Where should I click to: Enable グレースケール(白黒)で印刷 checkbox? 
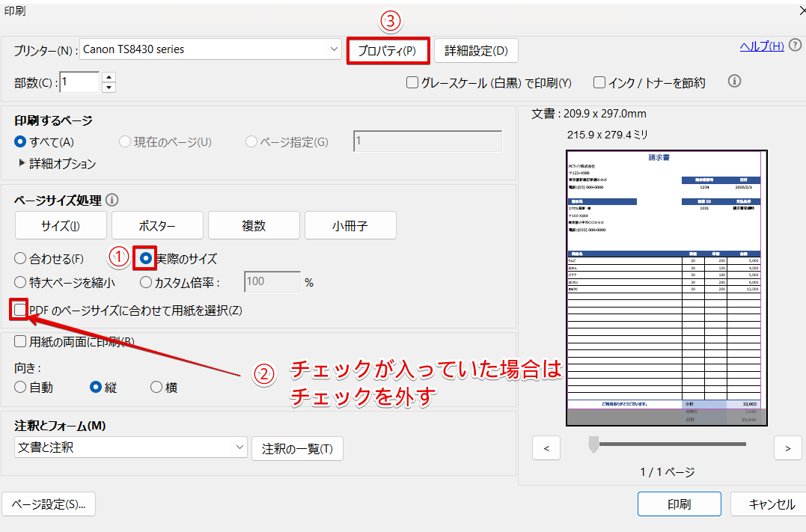412,82
